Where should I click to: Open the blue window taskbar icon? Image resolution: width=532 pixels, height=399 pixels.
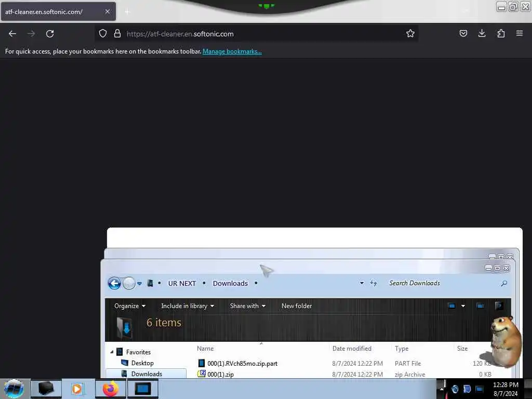[x=142, y=389]
